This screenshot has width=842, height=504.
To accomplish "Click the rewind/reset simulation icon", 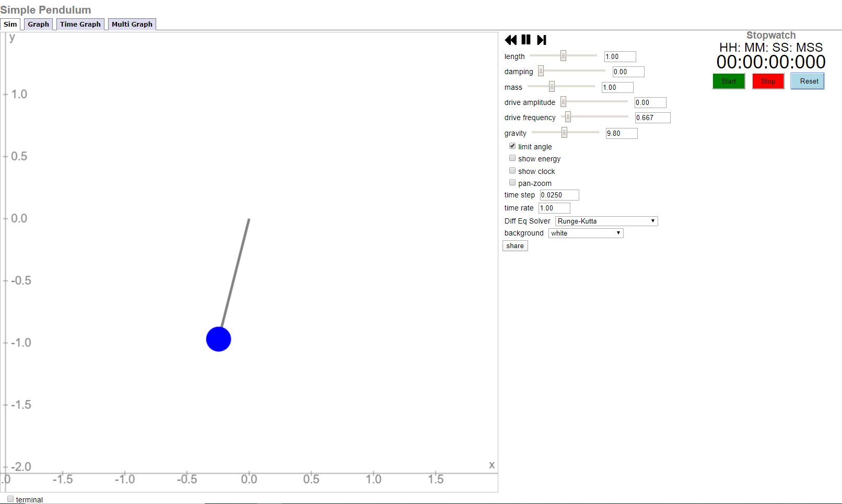I will point(510,40).
